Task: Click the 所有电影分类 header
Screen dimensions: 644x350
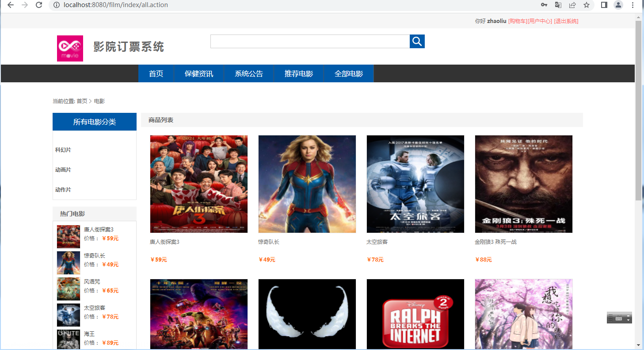Action: coord(95,122)
